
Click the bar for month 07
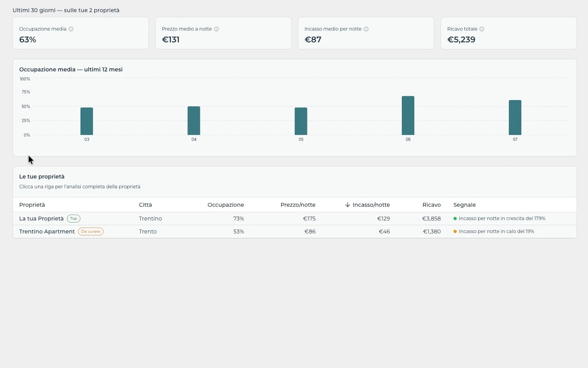(515, 117)
